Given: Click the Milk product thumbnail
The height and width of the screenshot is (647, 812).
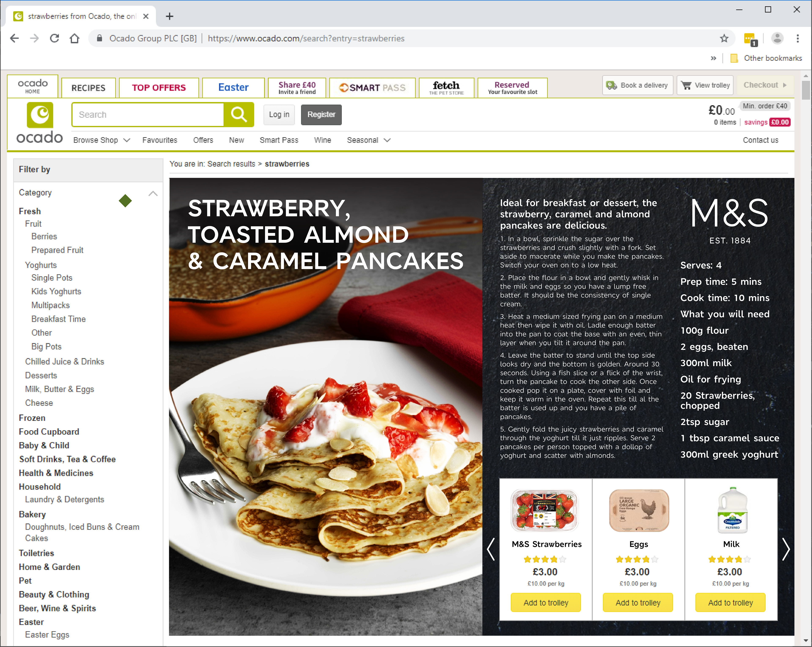Looking at the screenshot, I should (x=732, y=510).
